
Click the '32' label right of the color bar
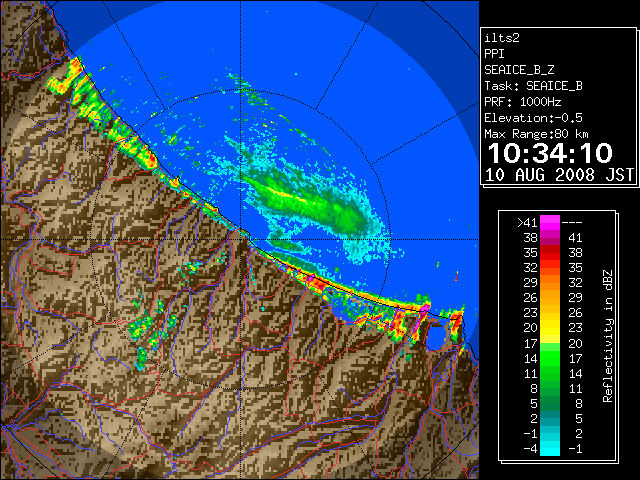coord(575,283)
